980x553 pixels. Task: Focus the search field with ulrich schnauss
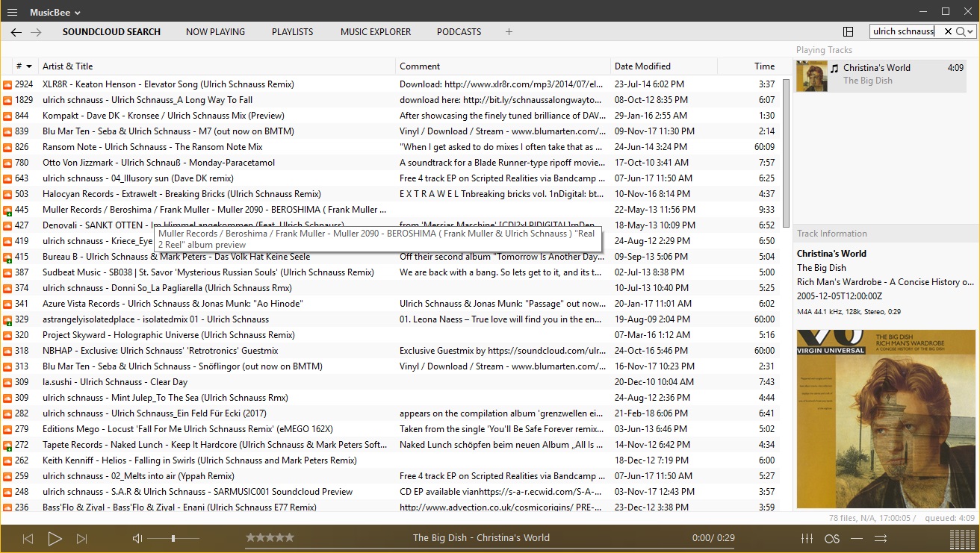[x=905, y=31]
